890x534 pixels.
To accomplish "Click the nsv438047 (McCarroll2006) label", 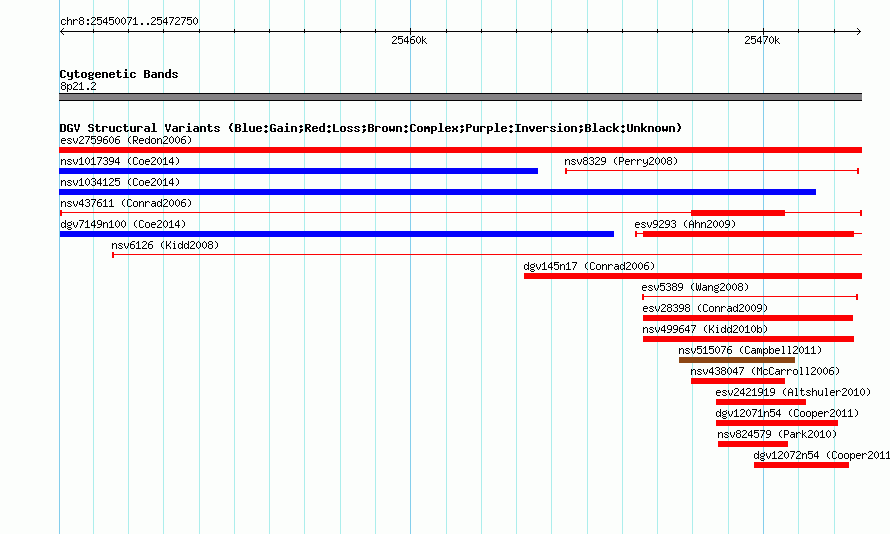I will [765, 371].
